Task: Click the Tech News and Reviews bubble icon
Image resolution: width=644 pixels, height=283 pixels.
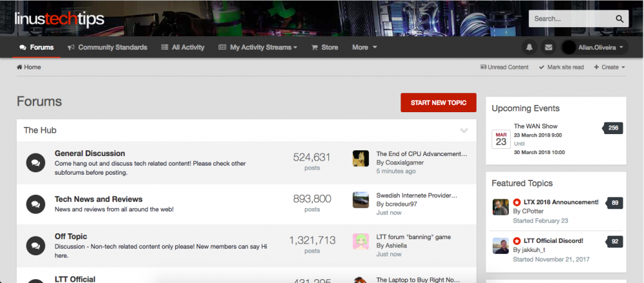Action: [x=35, y=204]
